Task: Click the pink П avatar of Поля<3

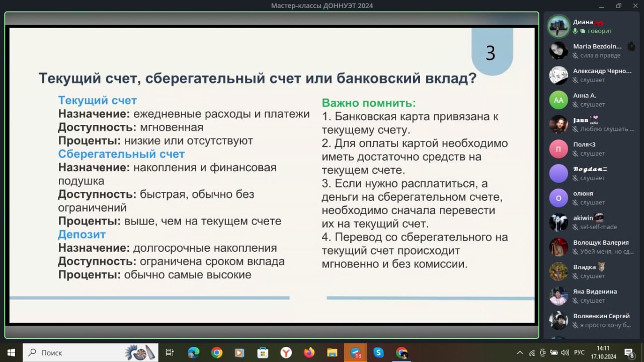Action: (x=558, y=149)
